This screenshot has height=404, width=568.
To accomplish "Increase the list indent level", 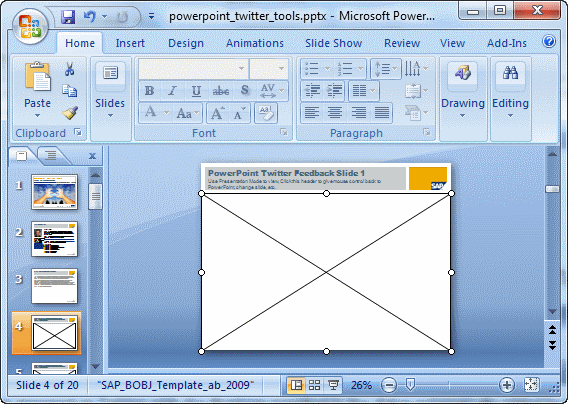I will (334, 91).
